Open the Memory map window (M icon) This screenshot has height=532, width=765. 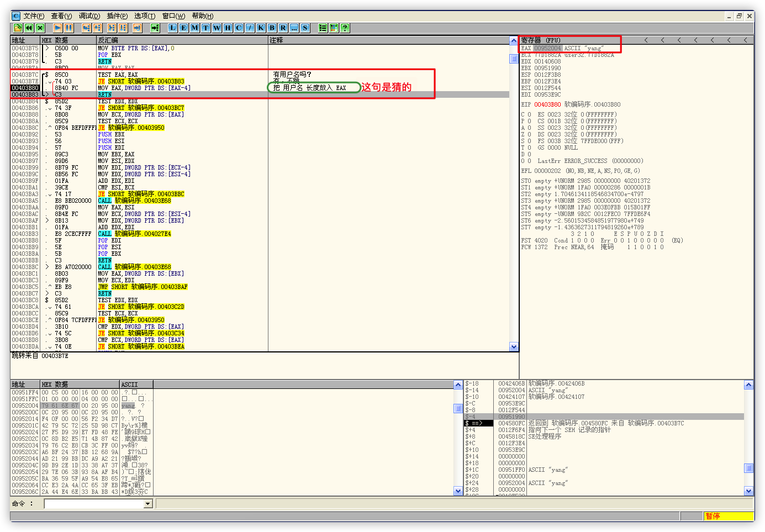tap(194, 28)
